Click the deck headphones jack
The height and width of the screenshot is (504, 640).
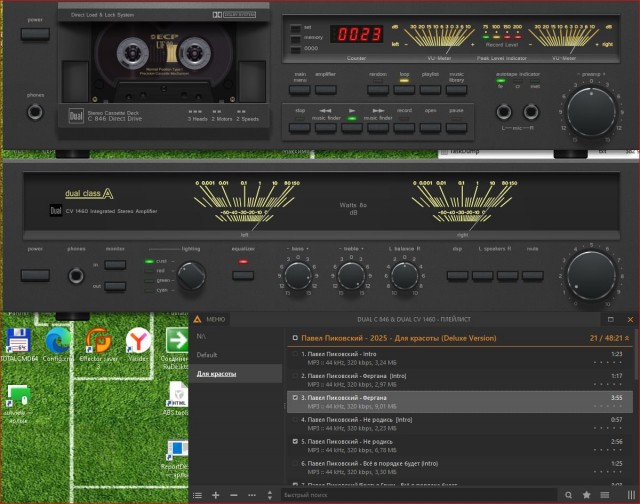tap(35, 112)
